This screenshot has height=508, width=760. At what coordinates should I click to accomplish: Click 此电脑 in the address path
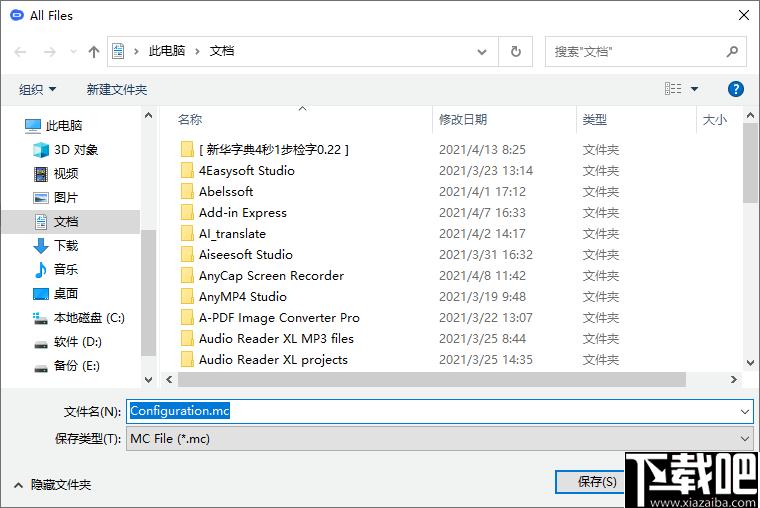[167, 51]
